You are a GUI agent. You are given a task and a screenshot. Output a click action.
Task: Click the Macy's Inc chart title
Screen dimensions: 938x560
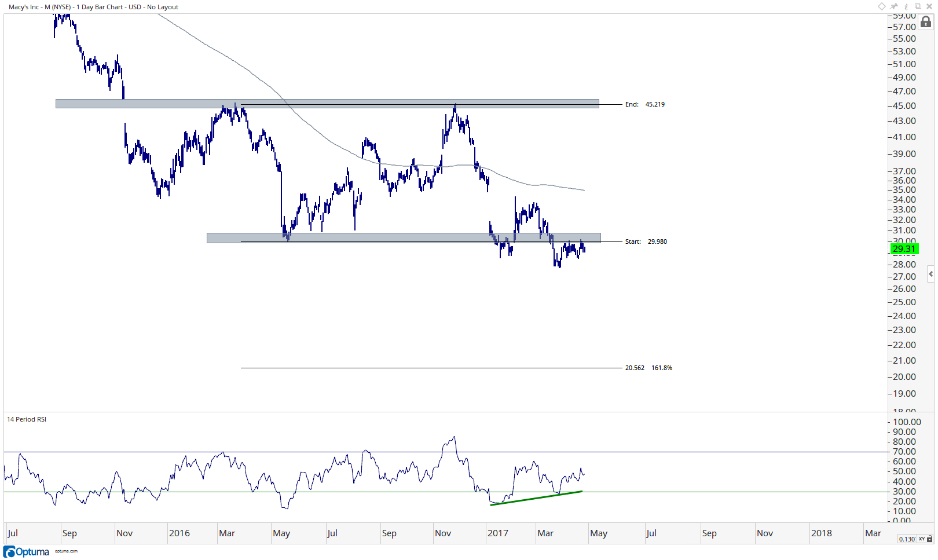(94, 7)
